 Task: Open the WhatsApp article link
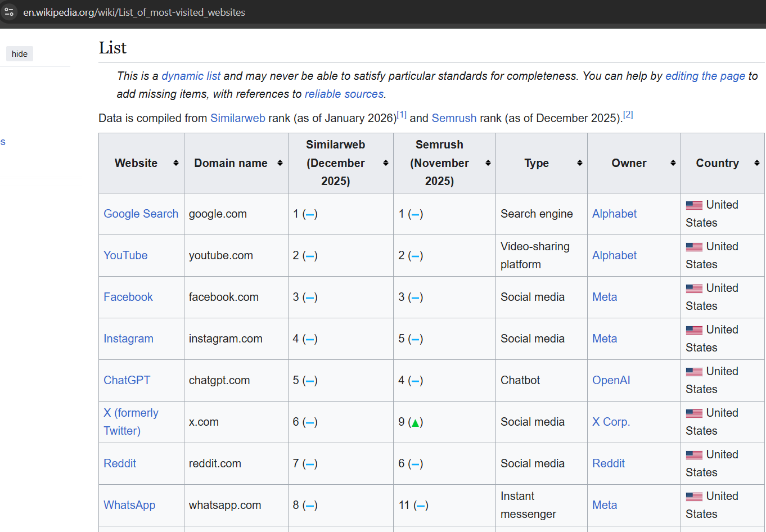[129, 505]
